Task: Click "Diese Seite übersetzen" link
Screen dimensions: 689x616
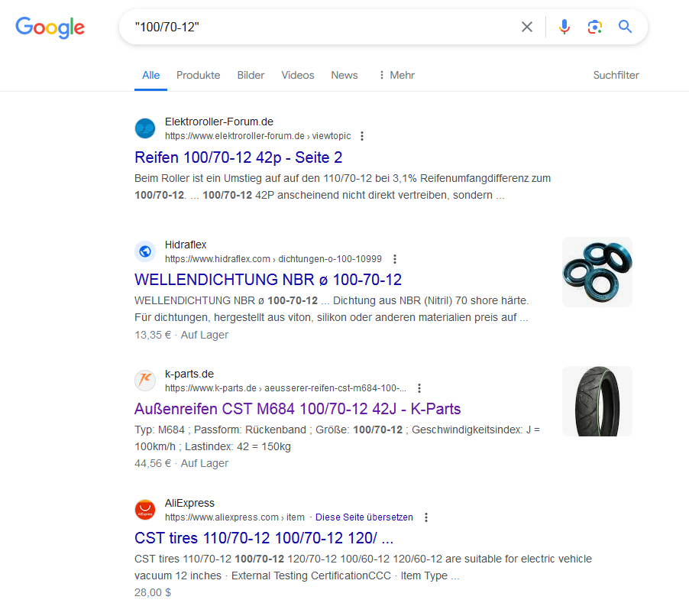Action: tap(364, 517)
